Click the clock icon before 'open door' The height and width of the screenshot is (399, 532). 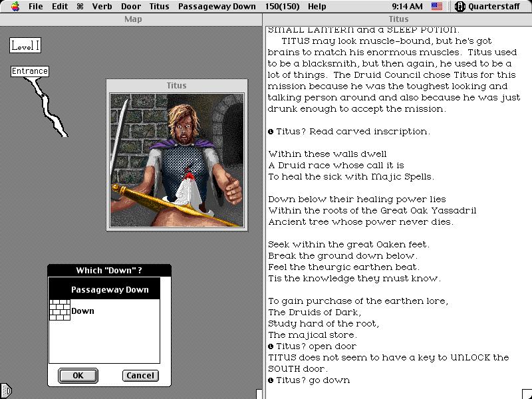[x=271, y=346]
